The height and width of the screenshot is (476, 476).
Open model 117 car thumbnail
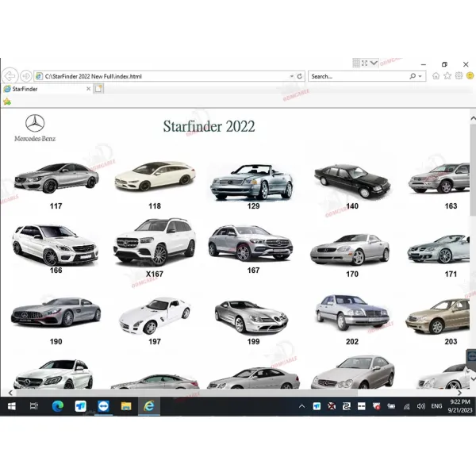56,178
